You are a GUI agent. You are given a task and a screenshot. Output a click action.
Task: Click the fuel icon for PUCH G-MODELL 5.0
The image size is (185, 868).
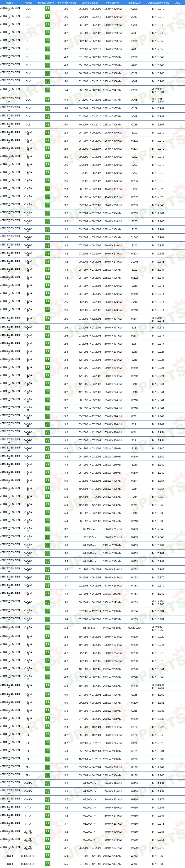pos(47,856)
